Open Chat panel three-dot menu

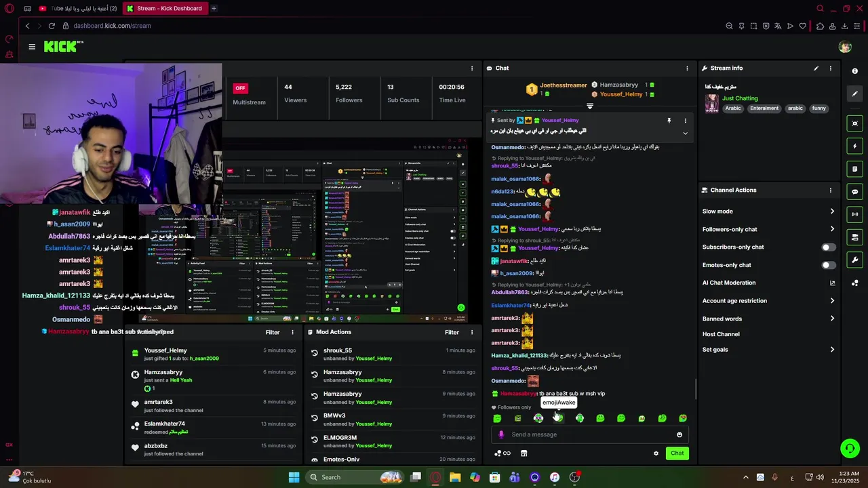pyautogui.click(x=687, y=68)
